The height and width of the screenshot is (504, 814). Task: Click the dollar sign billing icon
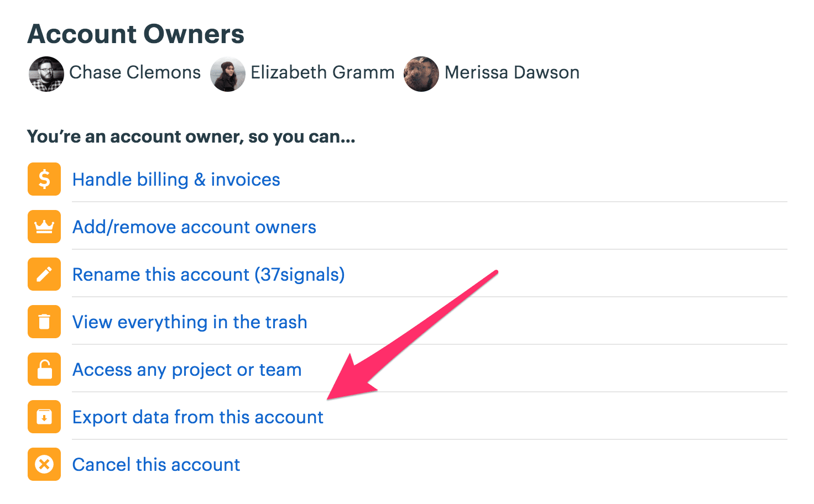coord(44,179)
